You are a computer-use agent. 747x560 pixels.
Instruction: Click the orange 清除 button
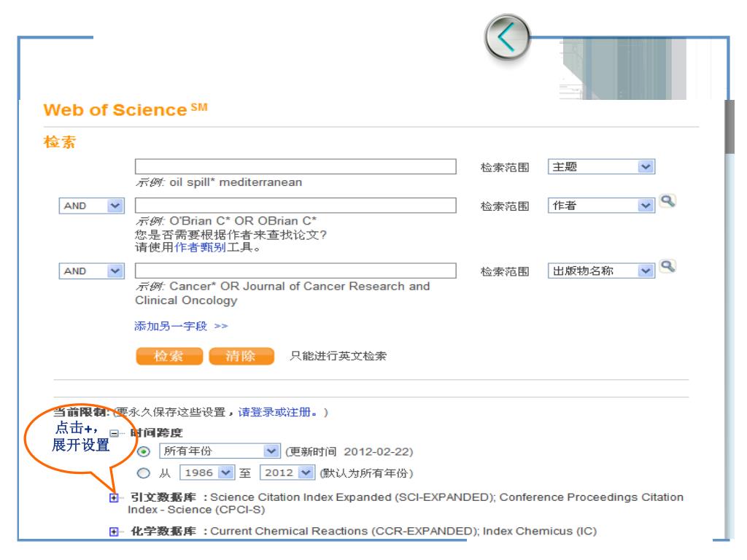point(241,356)
